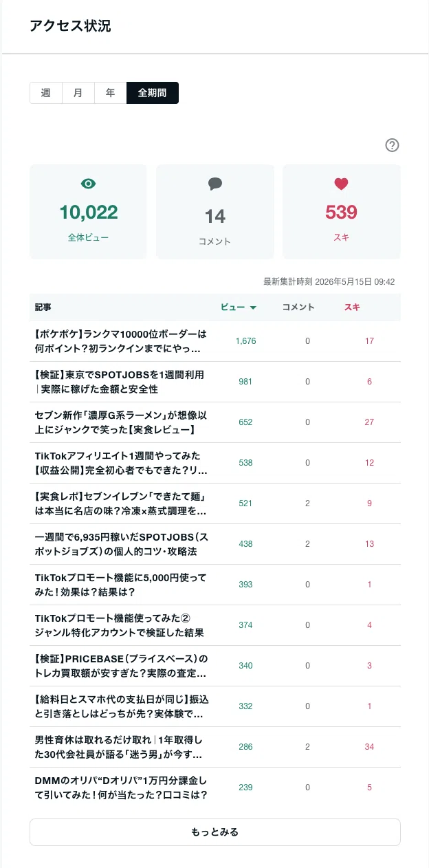Screen dimensions: 429x868
Task: Open the help question mark icon
Action: 392,145
